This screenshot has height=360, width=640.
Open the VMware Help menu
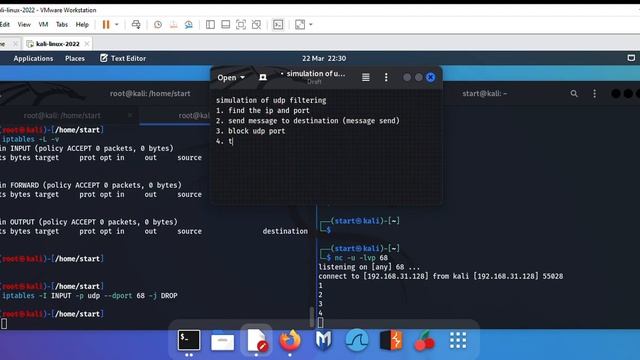82,24
